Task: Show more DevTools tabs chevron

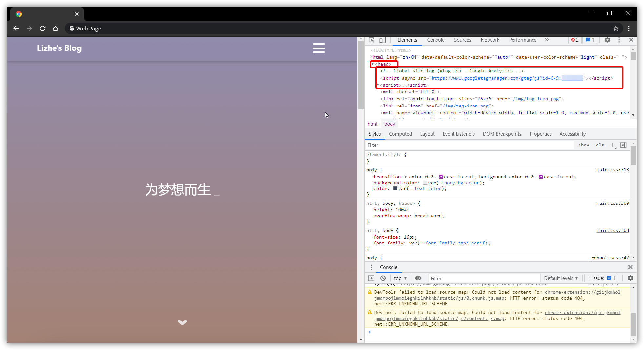Action: pos(547,40)
